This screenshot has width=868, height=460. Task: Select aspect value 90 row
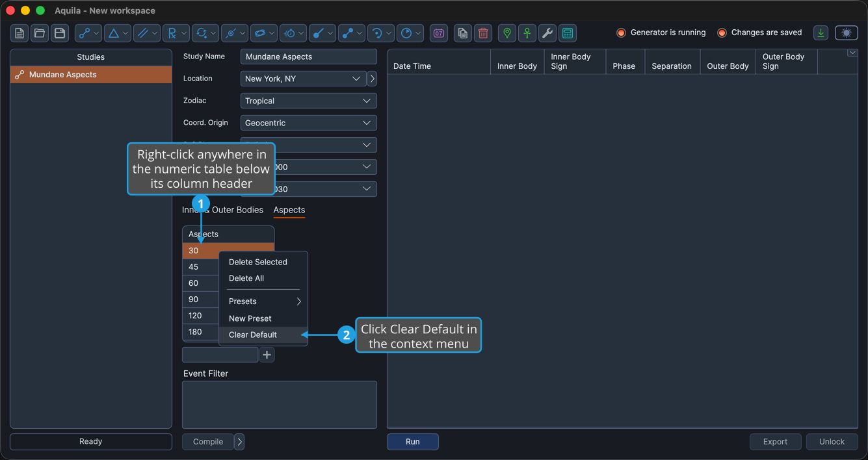point(201,300)
